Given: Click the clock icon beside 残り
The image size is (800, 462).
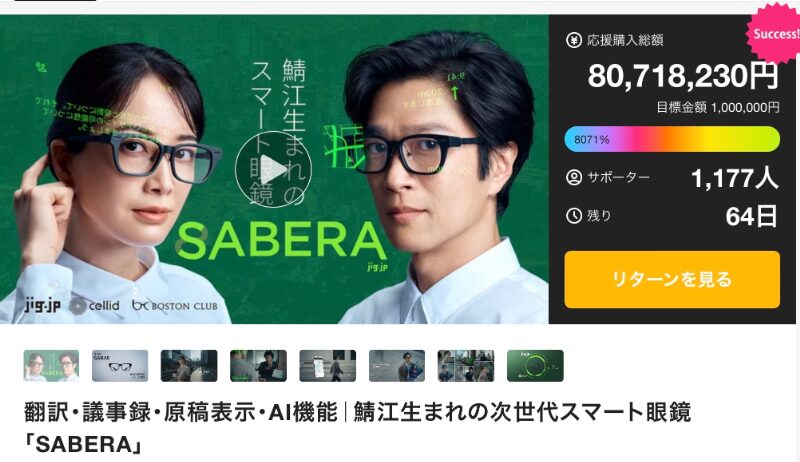Looking at the screenshot, I should click(x=574, y=216).
